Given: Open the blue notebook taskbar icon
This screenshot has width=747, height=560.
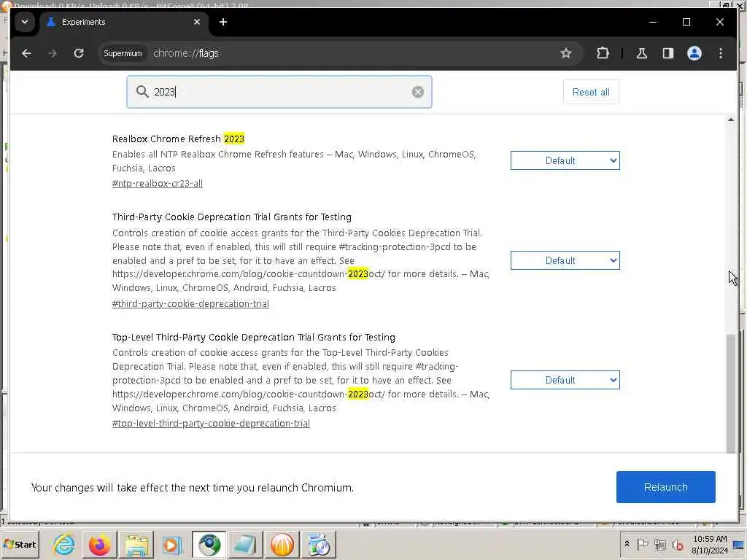Looking at the screenshot, I should coord(245,544).
